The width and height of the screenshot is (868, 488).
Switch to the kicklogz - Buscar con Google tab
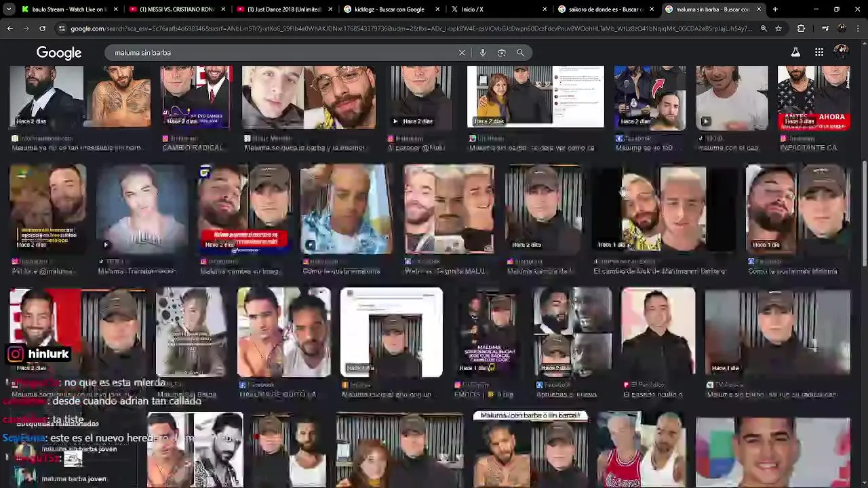390,9
